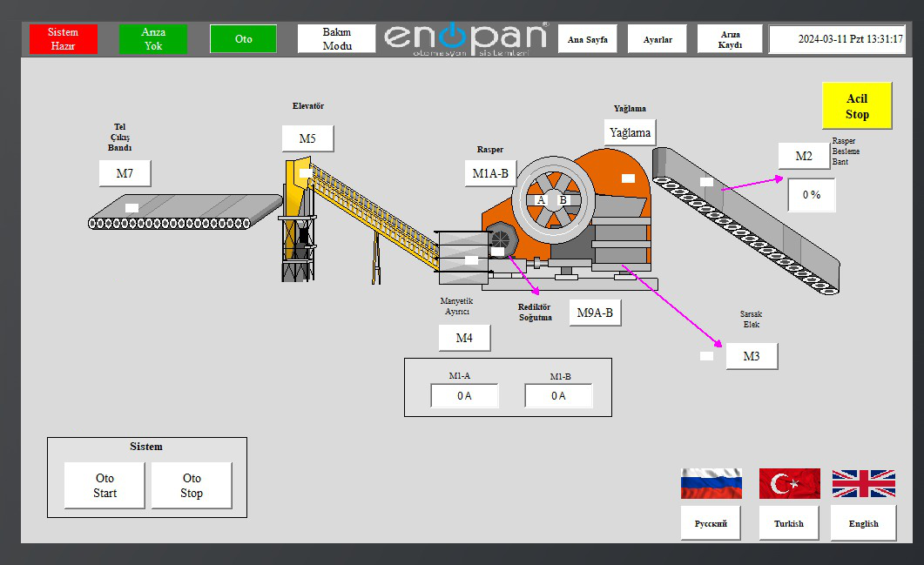This screenshot has width=924, height=565.
Task: Click the Sistem Hazır red status indicator
Action: pos(63,39)
